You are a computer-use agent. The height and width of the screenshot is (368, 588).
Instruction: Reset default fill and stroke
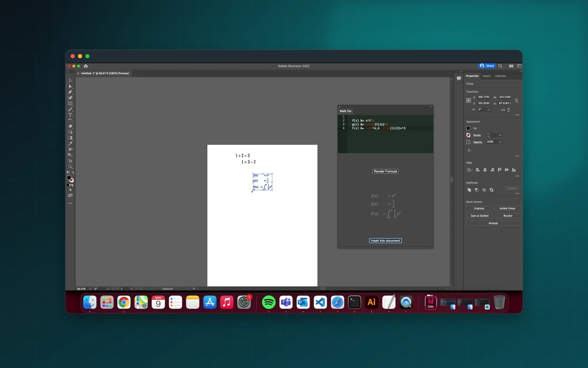[x=68, y=173]
